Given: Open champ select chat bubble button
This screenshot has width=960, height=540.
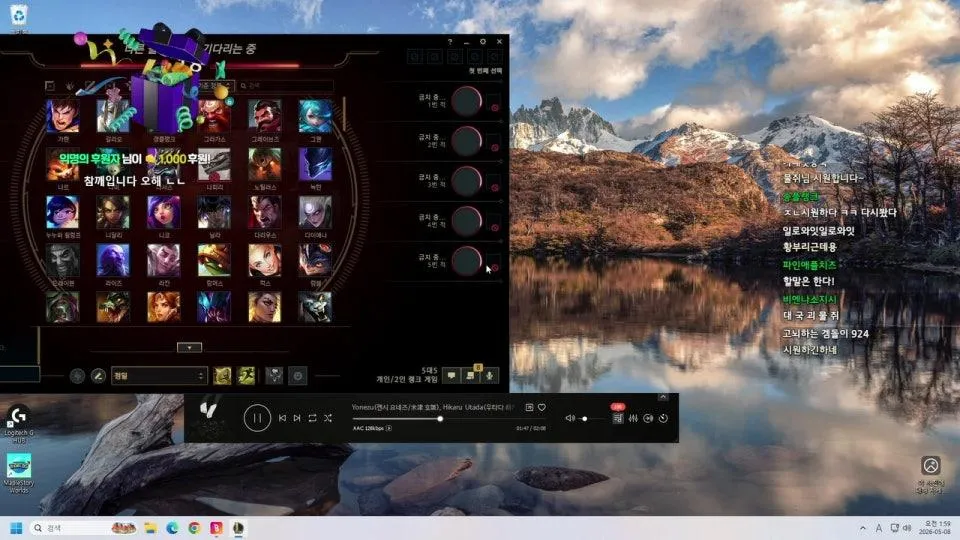Looking at the screenshot, I should pyautogui.click(x=451, y=375).
